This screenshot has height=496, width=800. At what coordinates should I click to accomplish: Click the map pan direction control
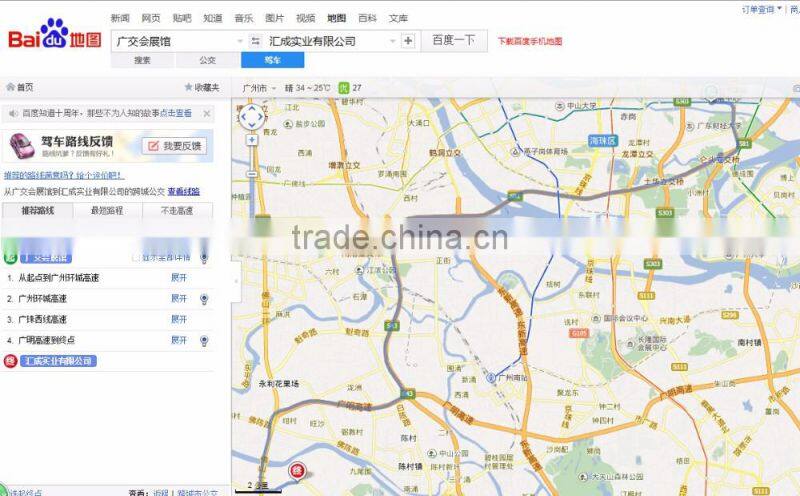tap(251, 117)
